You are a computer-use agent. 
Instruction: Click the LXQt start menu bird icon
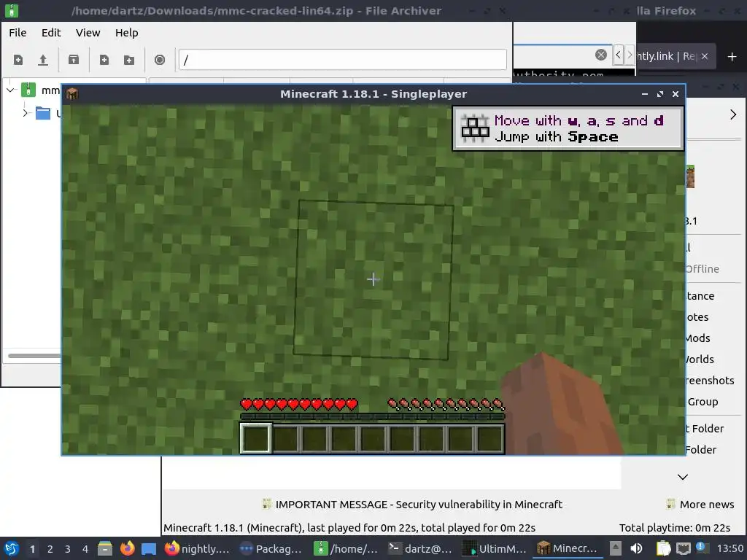12,548
